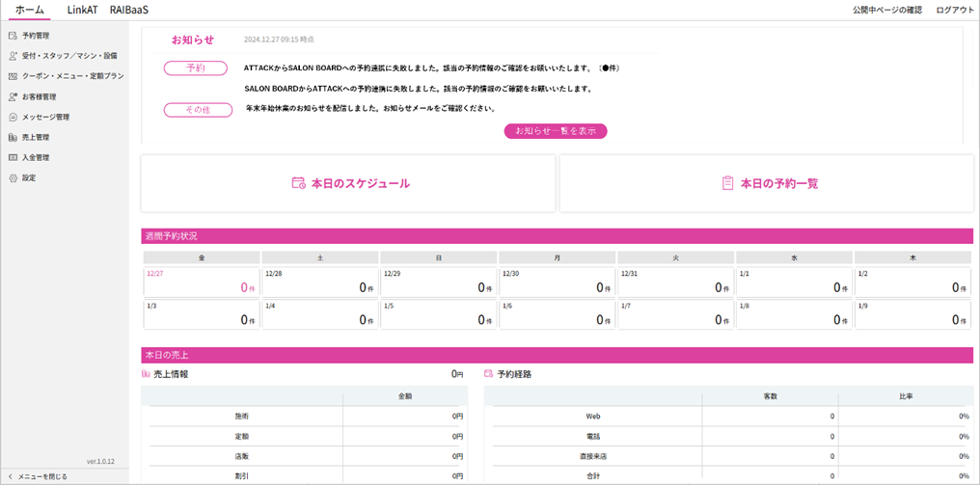Open 本日の予約一覧 panel
980x485 pixels.
tap(767, 183)
